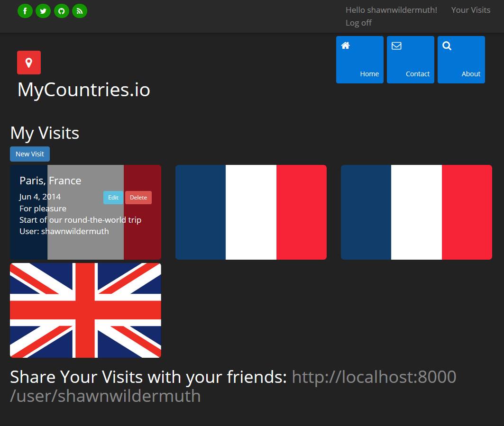Screen dimensions: 504x426
Task: Select the United Kingdom flag card
Action: pos(85,310)
